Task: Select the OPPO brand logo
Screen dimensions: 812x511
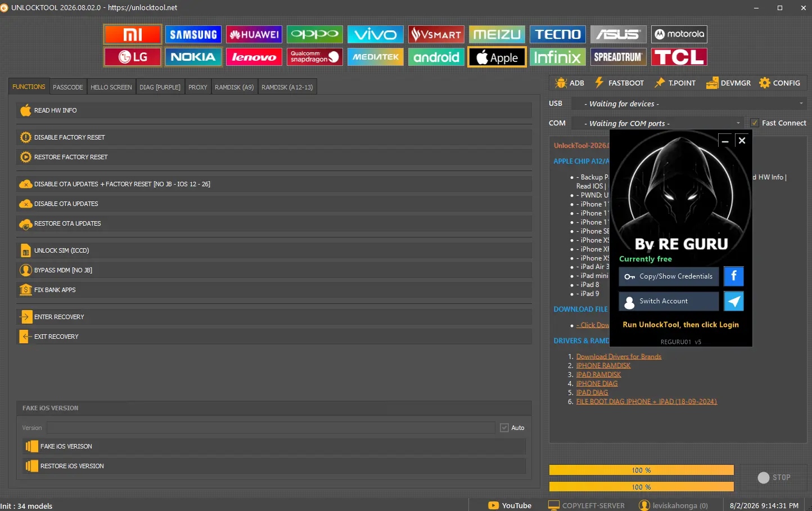Action: coord(315,34)
